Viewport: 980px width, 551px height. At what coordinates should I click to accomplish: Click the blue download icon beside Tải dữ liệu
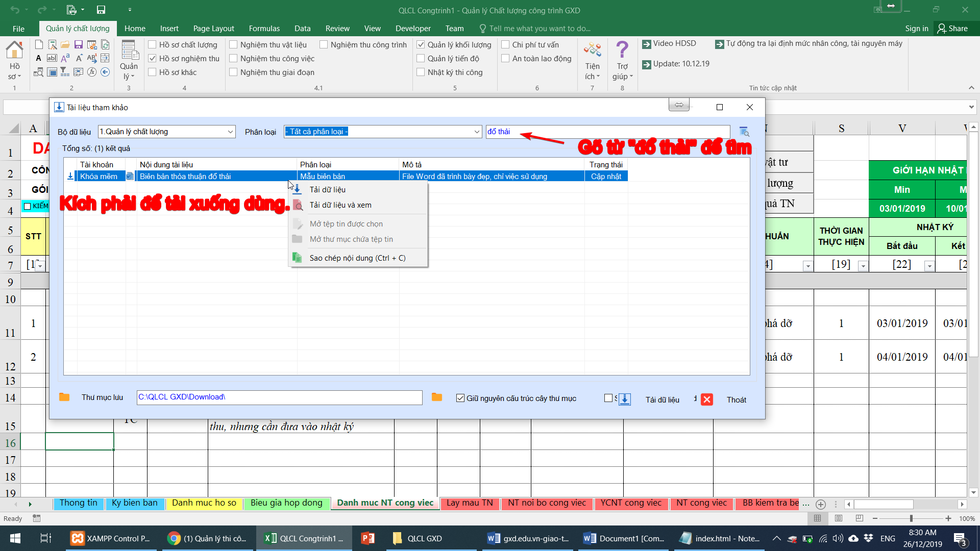tap(625, 399)
